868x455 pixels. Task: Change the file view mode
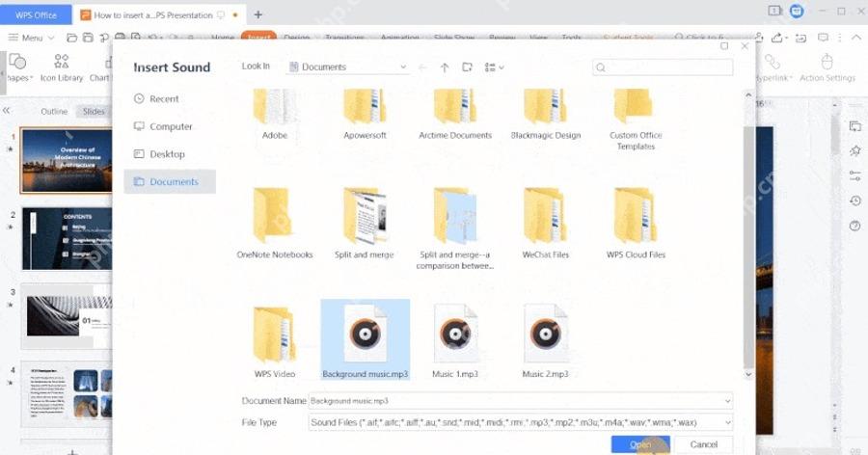(x=494, y=67)
